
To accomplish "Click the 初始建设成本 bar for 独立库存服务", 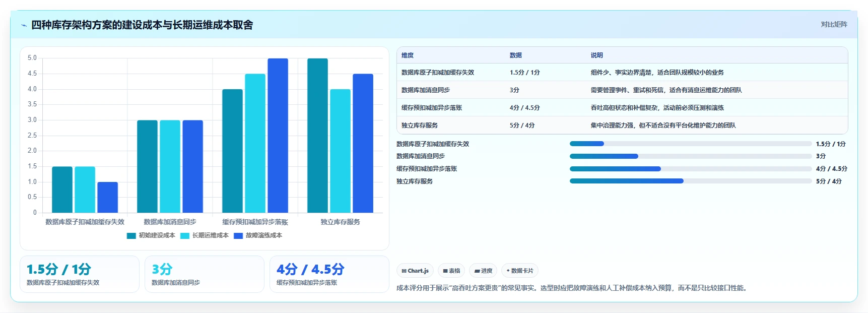I will coord(317,136).
